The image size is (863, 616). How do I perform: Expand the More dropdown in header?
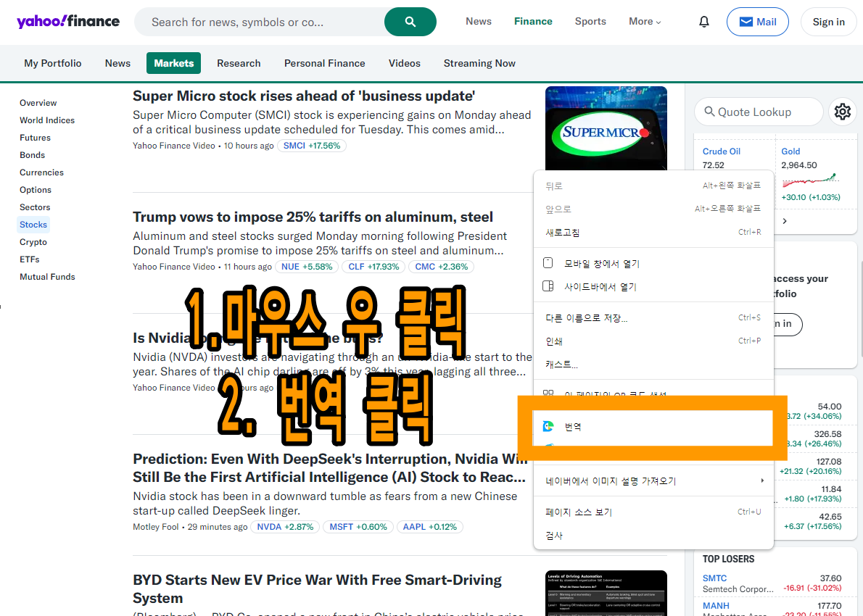click(645, 22)
